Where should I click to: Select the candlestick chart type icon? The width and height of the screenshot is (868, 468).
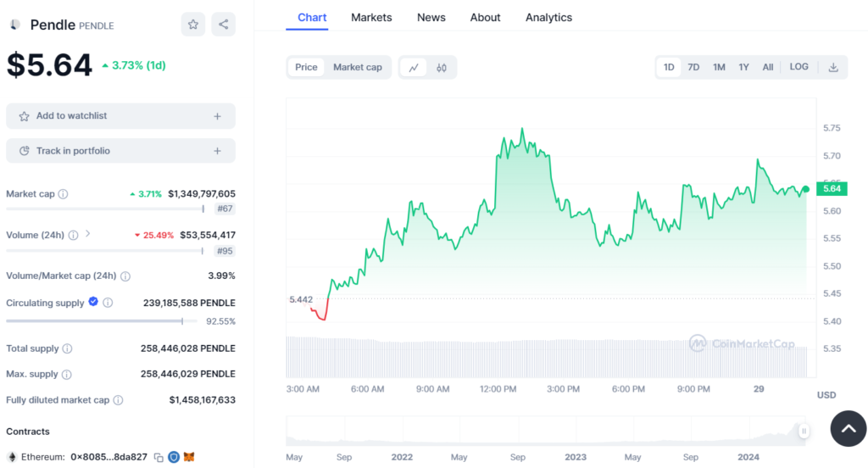pos(442,68)
